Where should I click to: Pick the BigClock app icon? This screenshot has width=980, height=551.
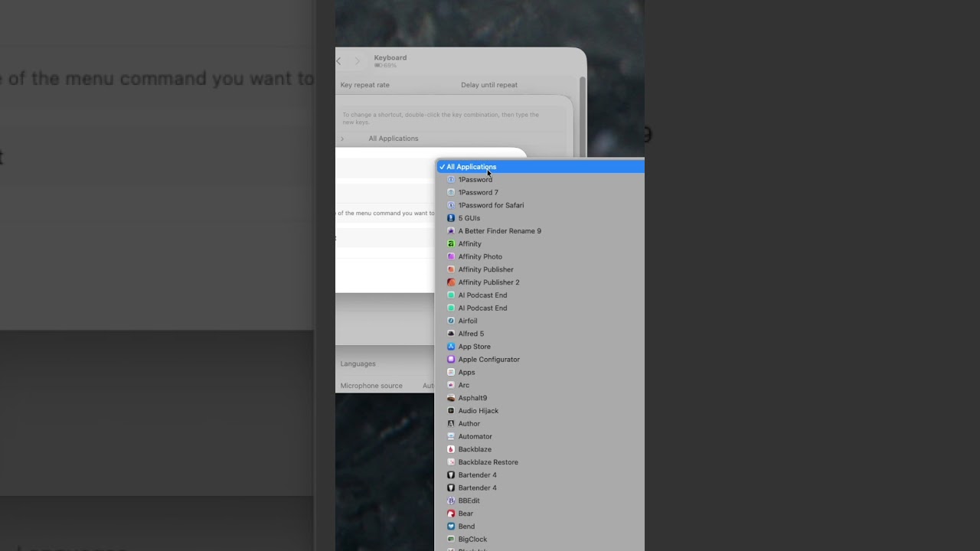pyautogui.click(x=451, y=540)
